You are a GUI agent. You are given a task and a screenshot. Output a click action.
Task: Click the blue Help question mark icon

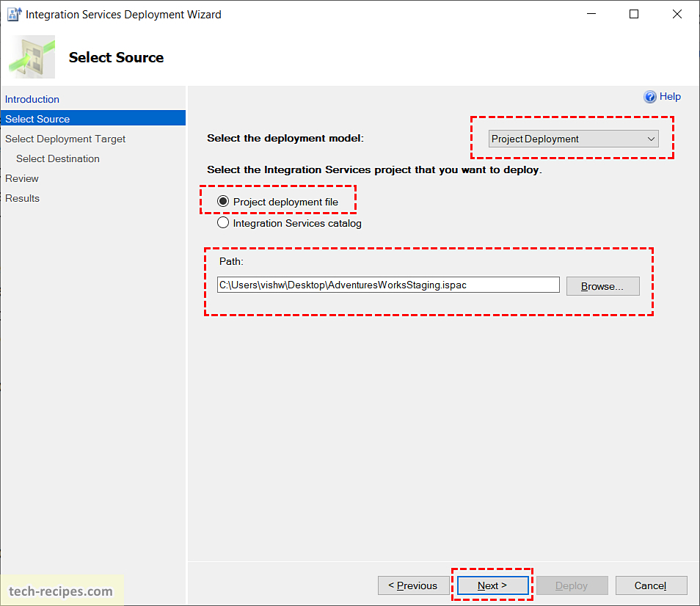coord(649,97)
